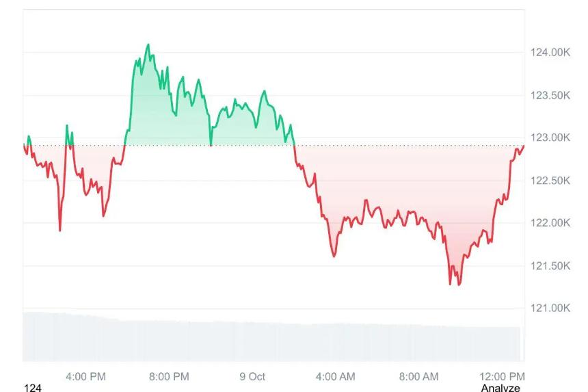Click the highest green peak of the chart
588x392 pixels.
[x=148, y=45]
